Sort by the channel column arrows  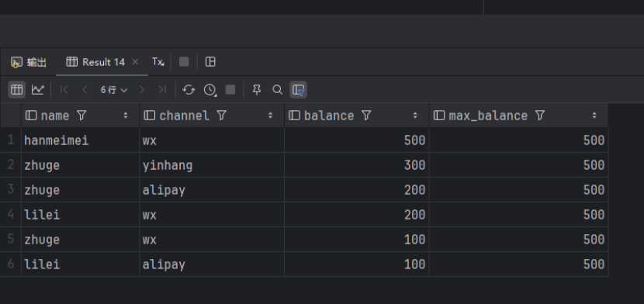tap(270, 116)
